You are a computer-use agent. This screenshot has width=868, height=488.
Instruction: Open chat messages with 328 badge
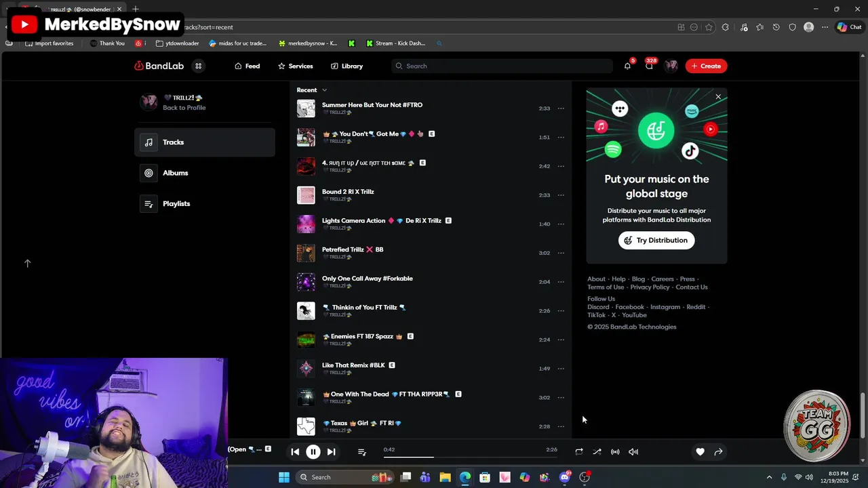pos(649,66)
